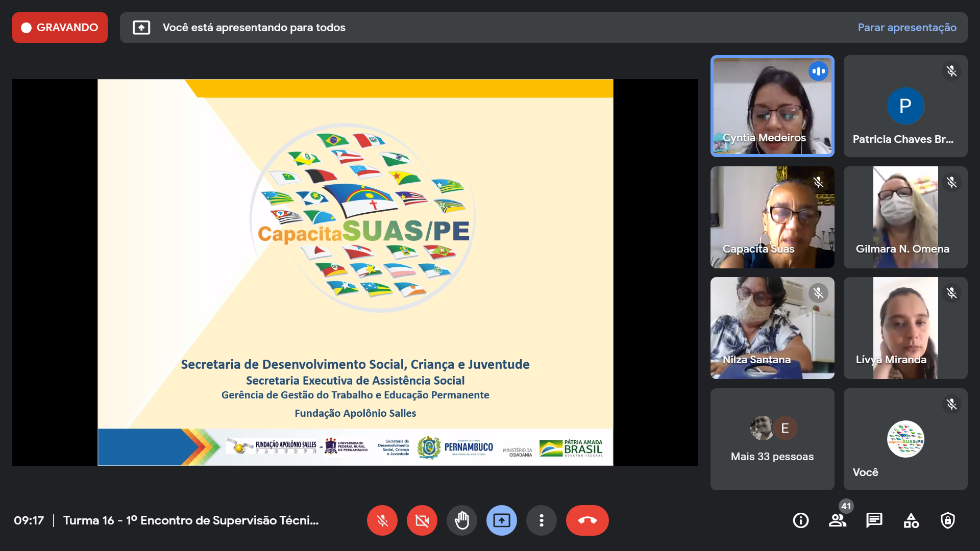This screenshot has height=551, width=980.
Task: Click the presenting screen icon in banner
Action: [141, 28]
